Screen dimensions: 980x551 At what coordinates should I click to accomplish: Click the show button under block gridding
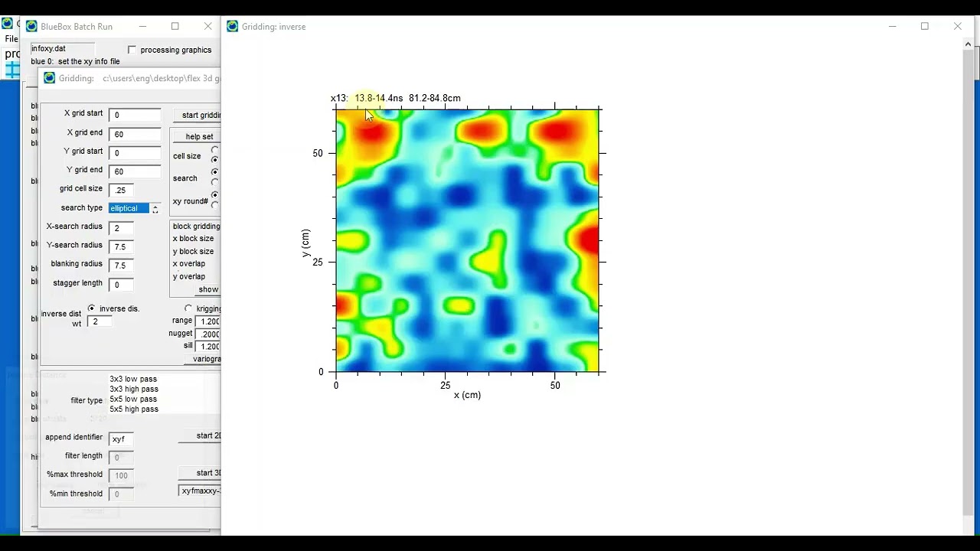(207, 290)
